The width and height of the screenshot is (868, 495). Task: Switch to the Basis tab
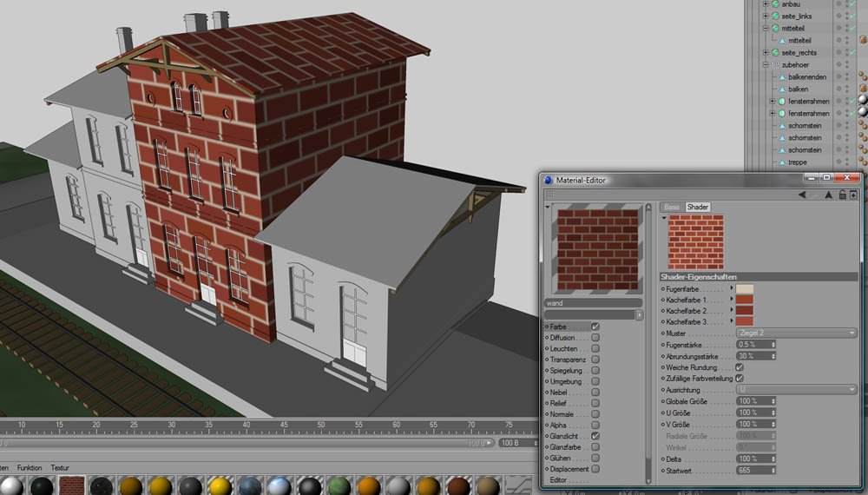tap(672, 208)
